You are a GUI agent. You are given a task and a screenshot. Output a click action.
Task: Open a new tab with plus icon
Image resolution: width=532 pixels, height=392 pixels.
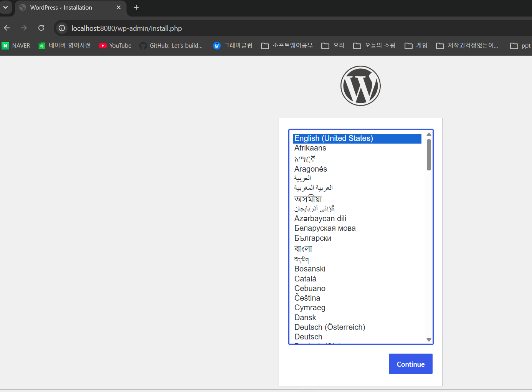click(136, 7)
